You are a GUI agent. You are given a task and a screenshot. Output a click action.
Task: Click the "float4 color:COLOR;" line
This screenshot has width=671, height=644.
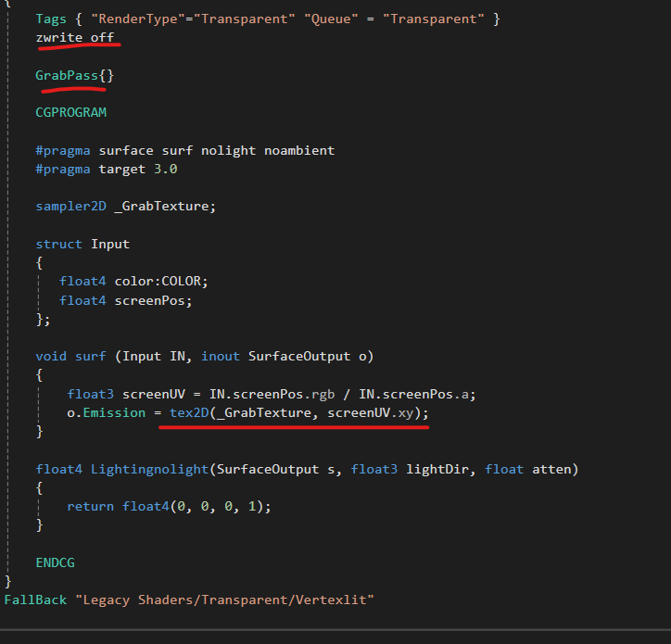[x=133, y=281]
